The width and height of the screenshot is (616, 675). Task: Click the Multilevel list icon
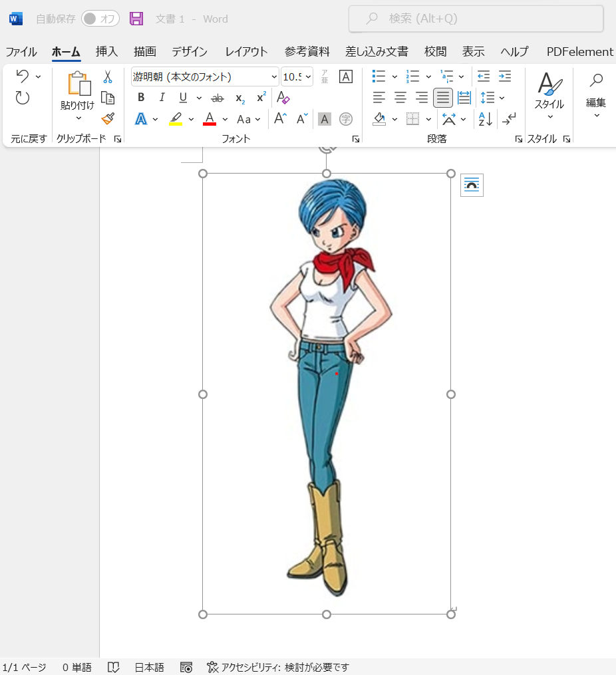point(447,76)
